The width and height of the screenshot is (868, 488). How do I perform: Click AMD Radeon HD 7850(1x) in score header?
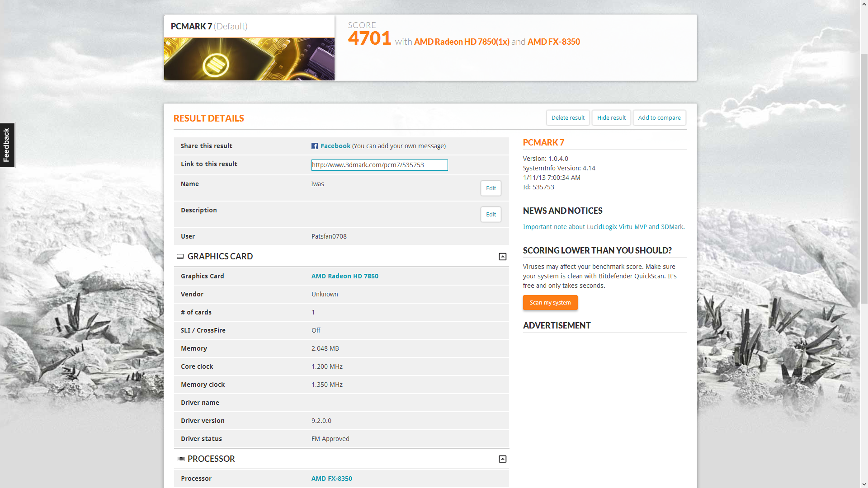[462, 42]
